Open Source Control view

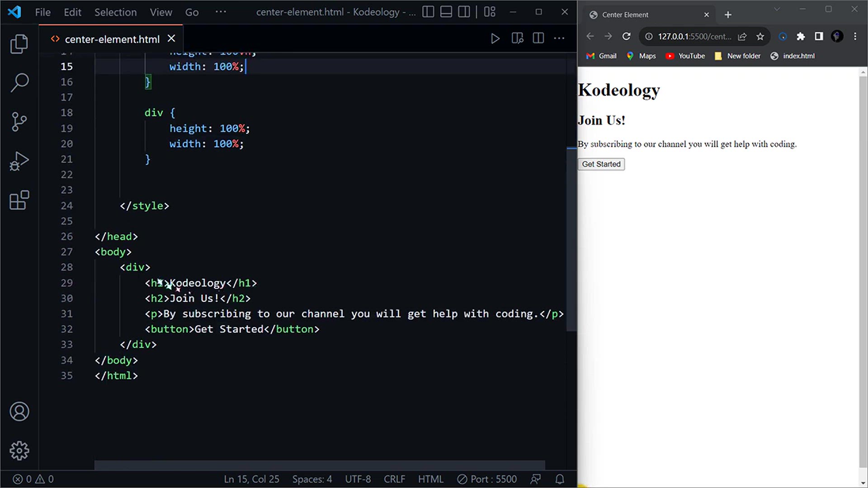click(x=19, y=122)
